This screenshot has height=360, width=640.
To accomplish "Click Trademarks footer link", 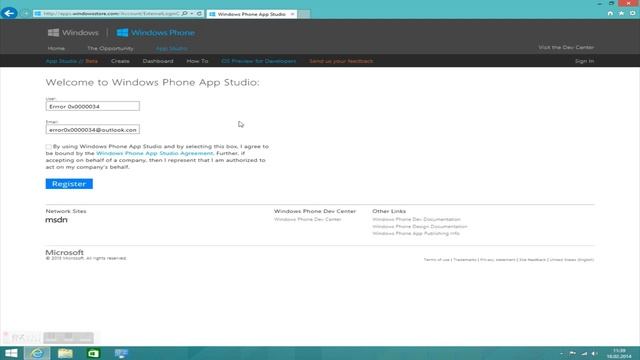I will (465, 260).
